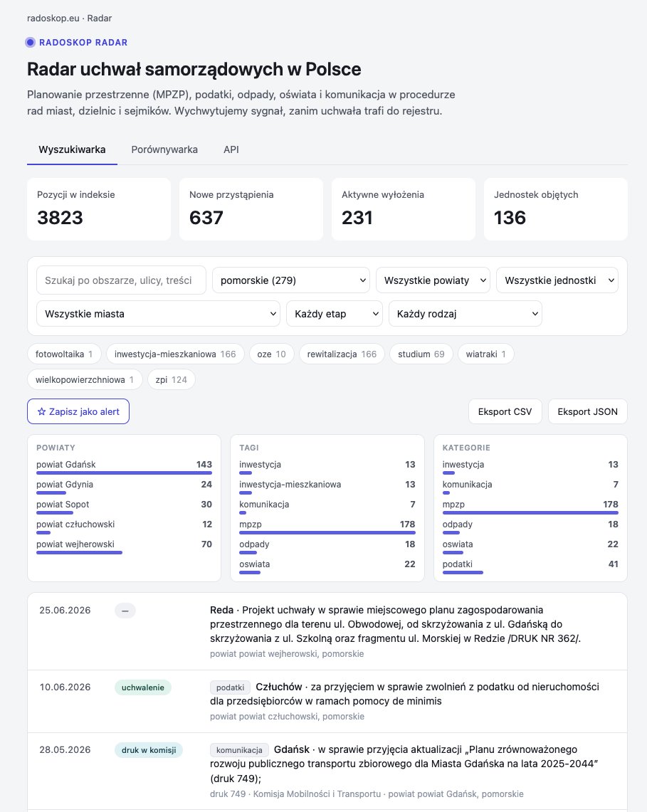Click the 'mpzp' bar in Tagi panel
The height and width of the screenshot is (812, 647).
click(x=327, y=532)
